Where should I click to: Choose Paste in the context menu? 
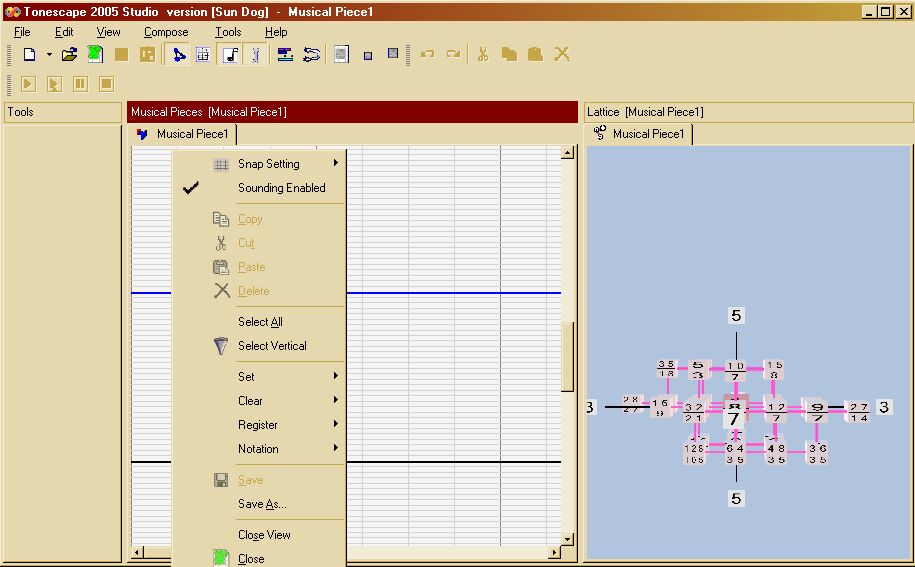click(x=259, y=267)
